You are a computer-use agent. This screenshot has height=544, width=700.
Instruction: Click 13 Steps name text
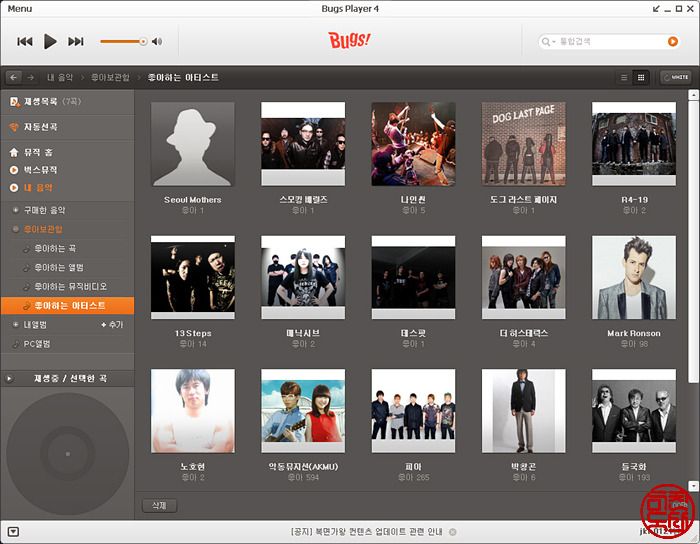(193, 333)
